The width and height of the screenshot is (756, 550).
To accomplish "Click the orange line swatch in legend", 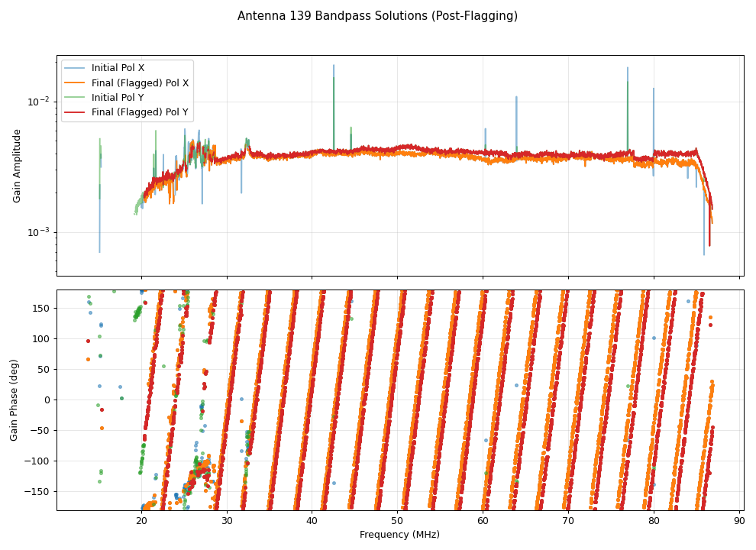I will click(76, 82).
